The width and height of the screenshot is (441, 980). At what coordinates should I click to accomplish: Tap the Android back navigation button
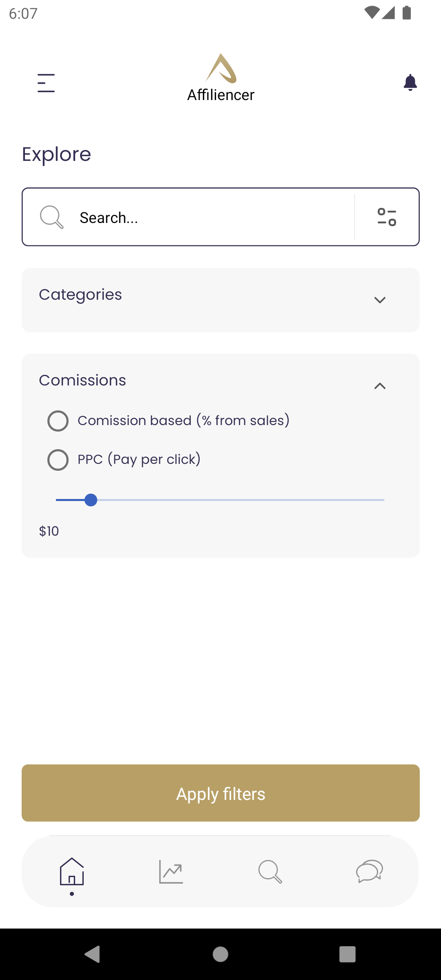click(93, 954)
